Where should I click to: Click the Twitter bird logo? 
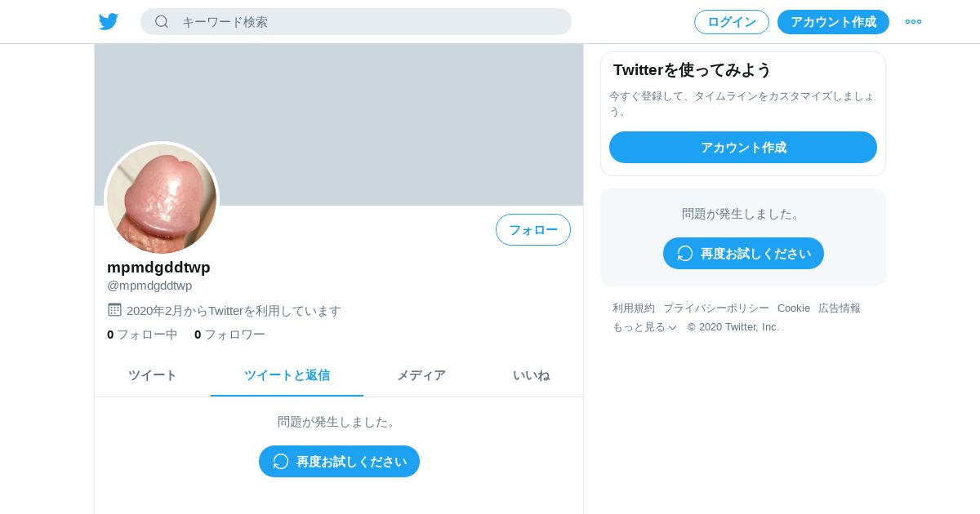pos(109,22)
